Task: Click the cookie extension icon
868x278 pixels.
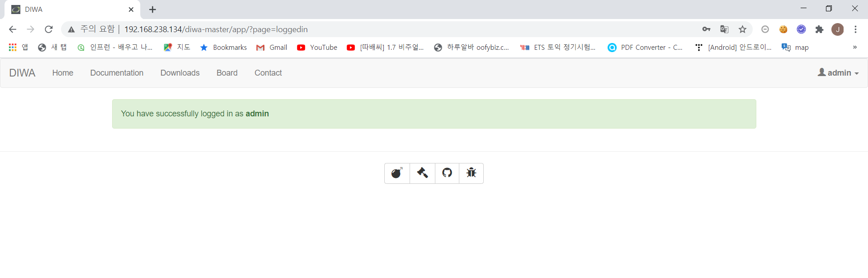Action: 783,29
